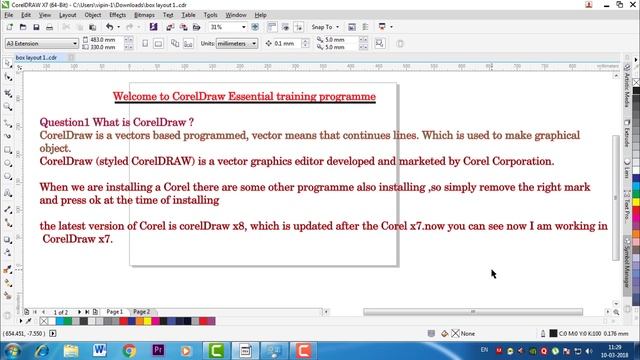Open the Artistic Media docker tab

click(x=627, y=85)
